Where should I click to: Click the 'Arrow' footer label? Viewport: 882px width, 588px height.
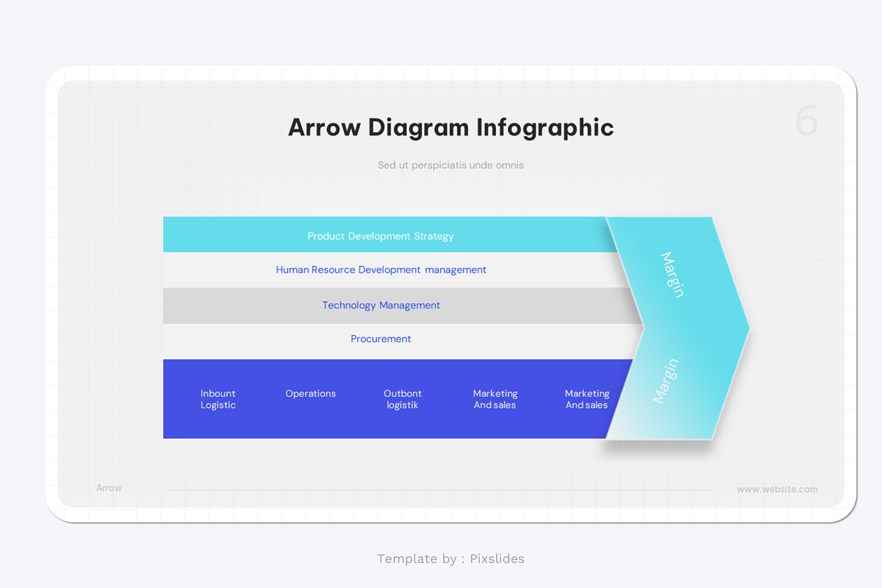(x=110, y=488)
